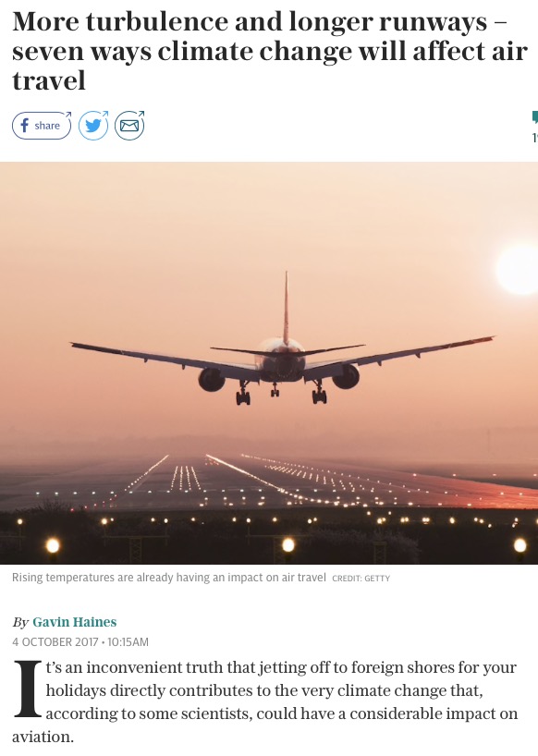Click the italic 'By' byline prefix

(x=20, y=622)
